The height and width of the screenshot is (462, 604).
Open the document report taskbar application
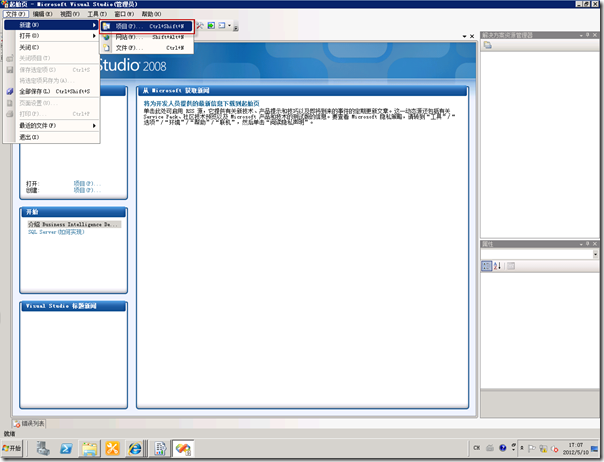160,449
